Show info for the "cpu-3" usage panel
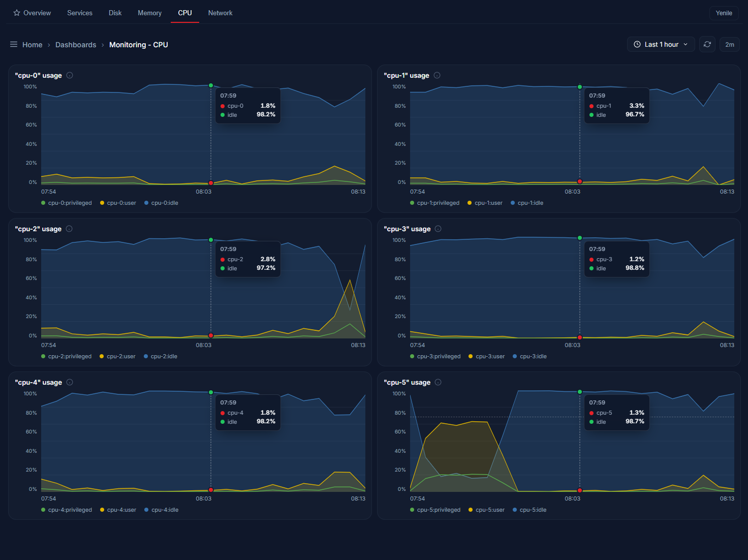 [x=438, y=229]
